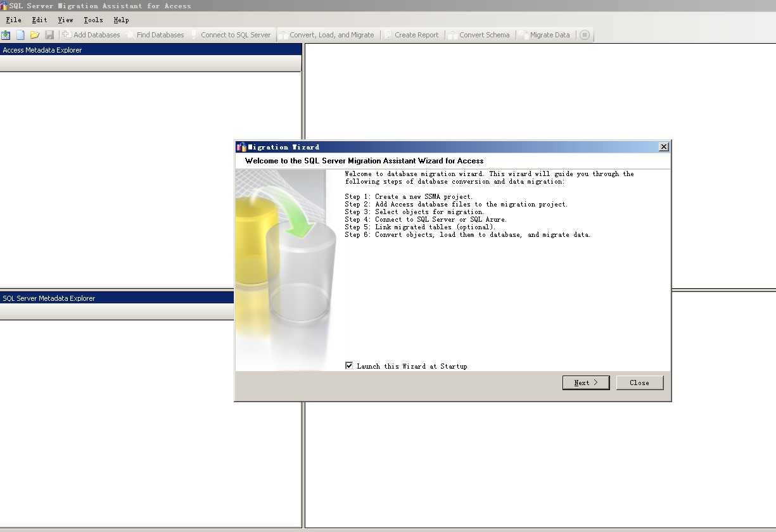Click Create Report in the toolbar
The height and width of the screenshot is (532, 776).
(412, 35)
